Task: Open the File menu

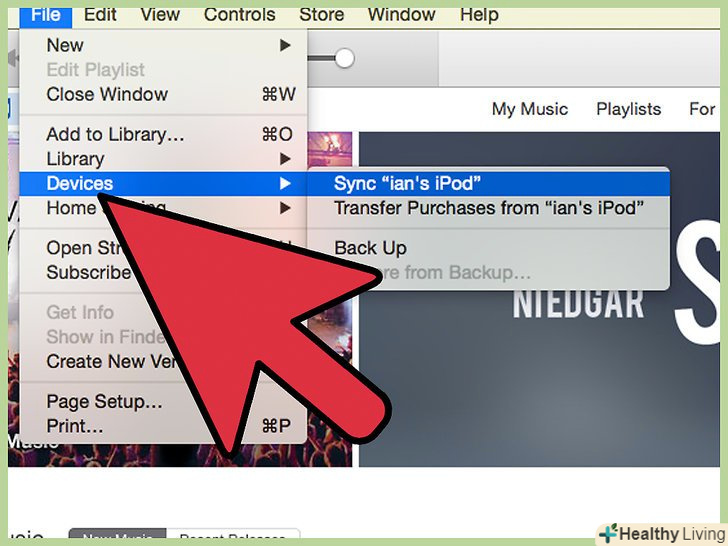Action: pyautogui.click(x=46, y=16)
